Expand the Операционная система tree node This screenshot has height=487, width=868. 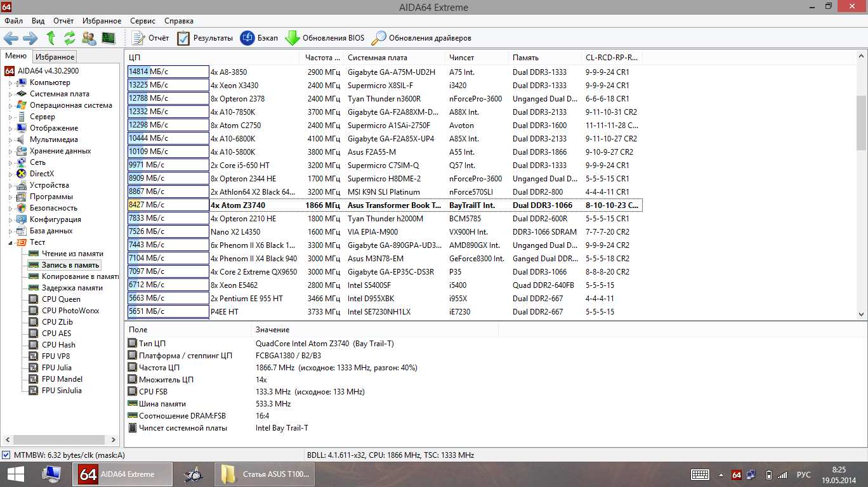click(10, 105)
